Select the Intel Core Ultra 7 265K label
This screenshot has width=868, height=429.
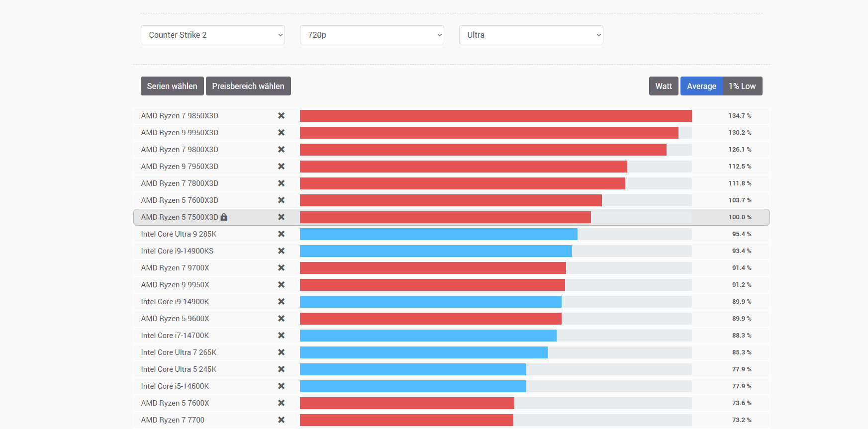point(179,352)
